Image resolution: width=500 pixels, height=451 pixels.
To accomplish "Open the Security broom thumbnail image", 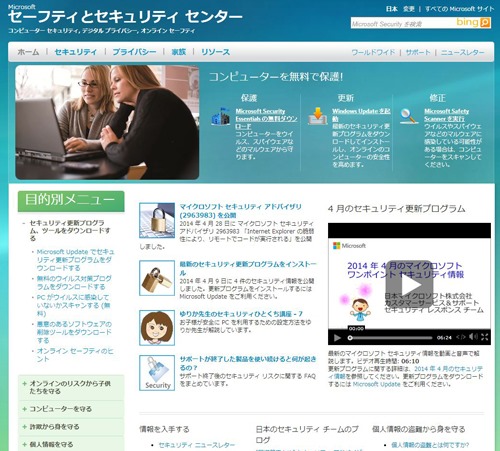I will point(157,373).
